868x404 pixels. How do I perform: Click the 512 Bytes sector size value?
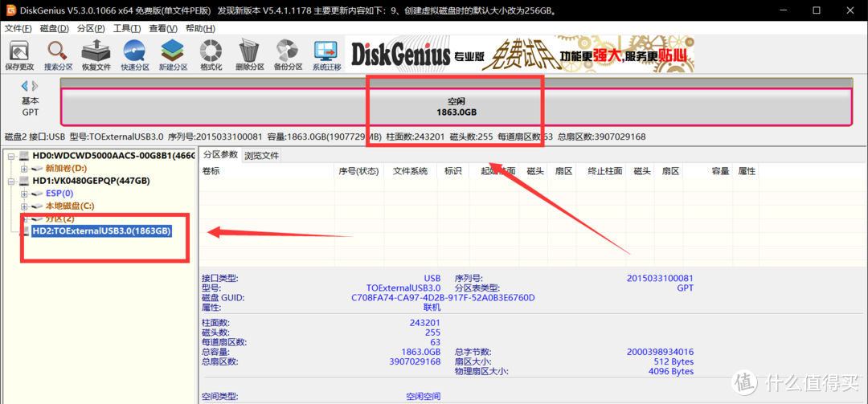pyautogui.click(x=674, y=362)
